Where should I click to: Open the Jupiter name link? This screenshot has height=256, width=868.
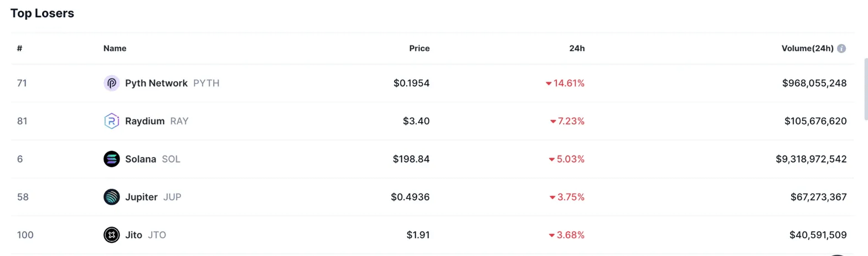coord(141,197)
